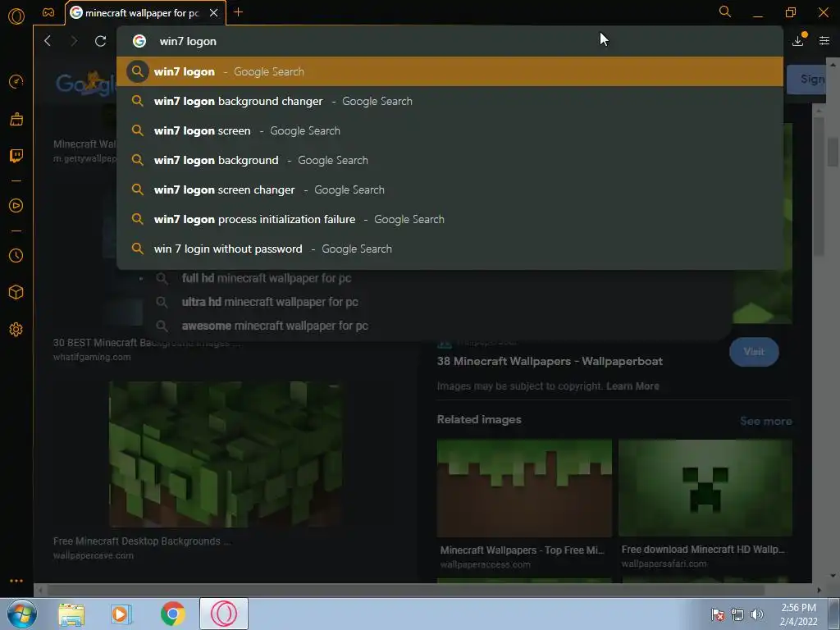Click See more related images link

coord(765,421)
